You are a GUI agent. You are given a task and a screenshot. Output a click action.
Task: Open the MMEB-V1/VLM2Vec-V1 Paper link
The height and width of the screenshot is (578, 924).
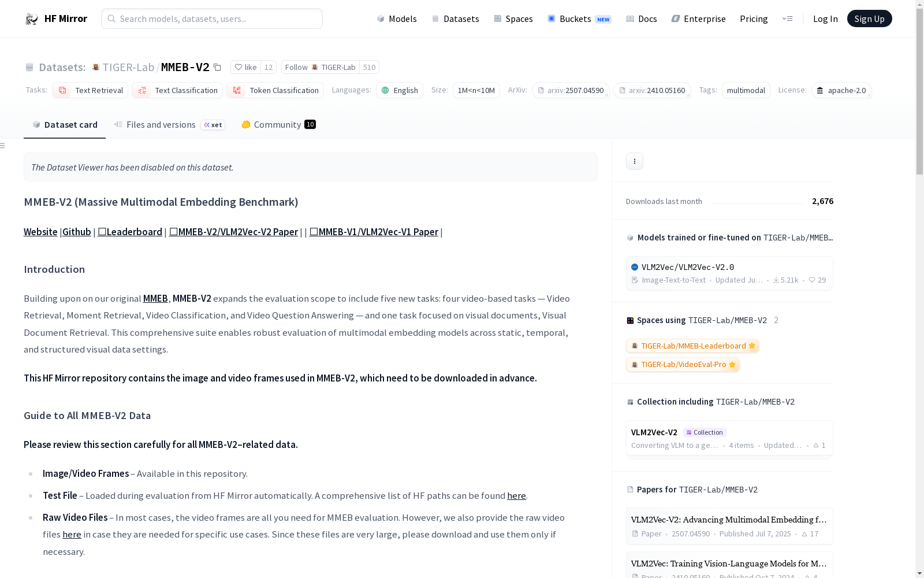(374, 232)
